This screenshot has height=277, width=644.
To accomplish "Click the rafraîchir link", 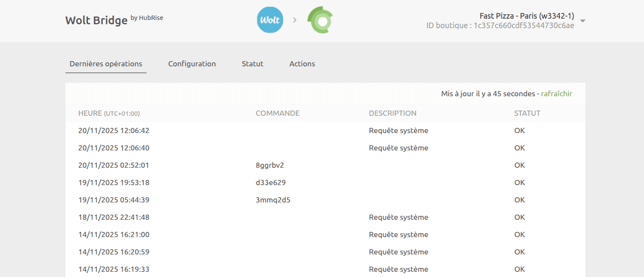I will click(556, 94).
